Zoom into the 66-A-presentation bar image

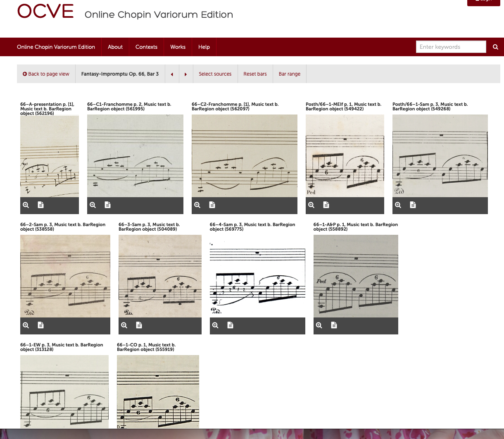click(26, 205)
